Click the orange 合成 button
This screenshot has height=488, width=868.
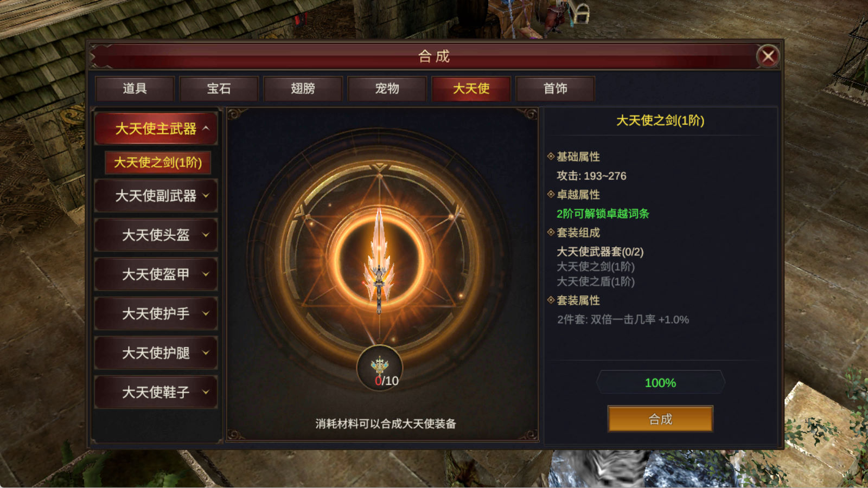coord(660,419)
